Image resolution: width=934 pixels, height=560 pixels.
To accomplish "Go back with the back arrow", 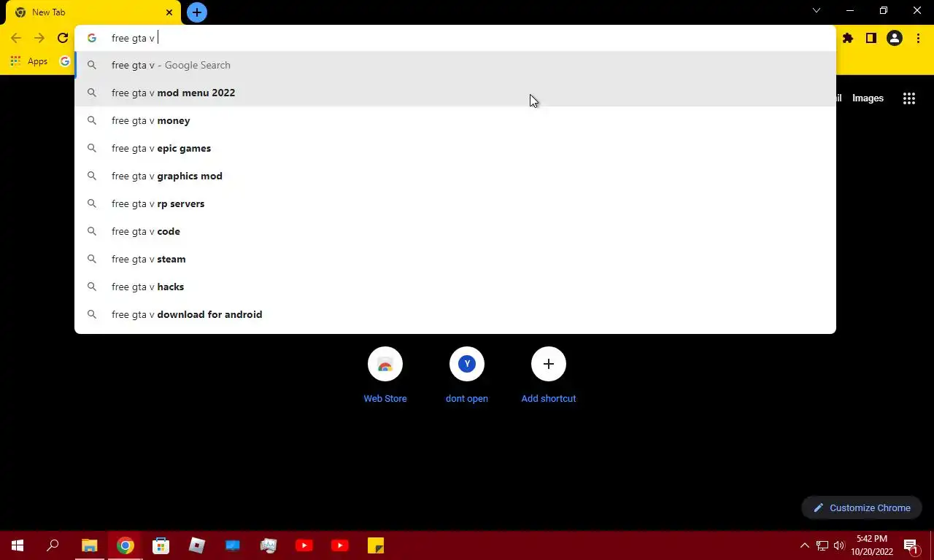I will point(16,38).
